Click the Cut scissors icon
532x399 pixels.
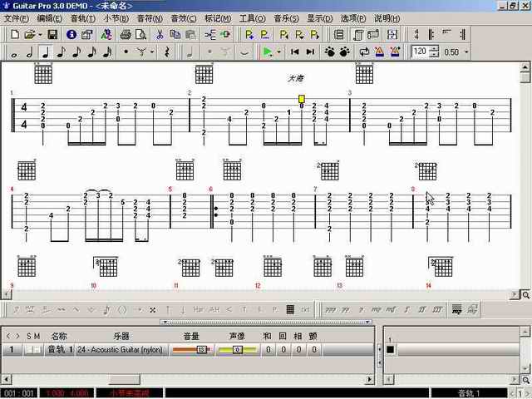160,35
